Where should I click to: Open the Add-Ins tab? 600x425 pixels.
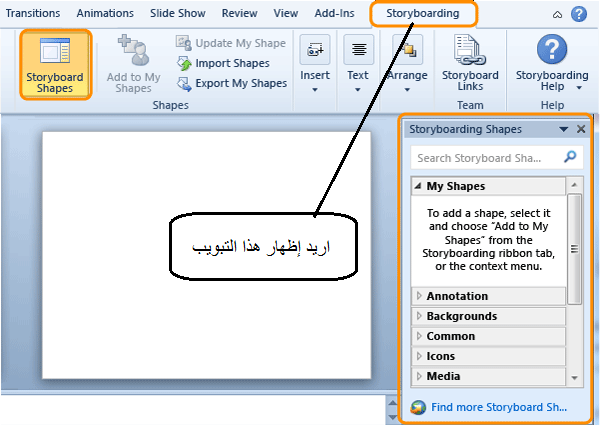[334, 13]
